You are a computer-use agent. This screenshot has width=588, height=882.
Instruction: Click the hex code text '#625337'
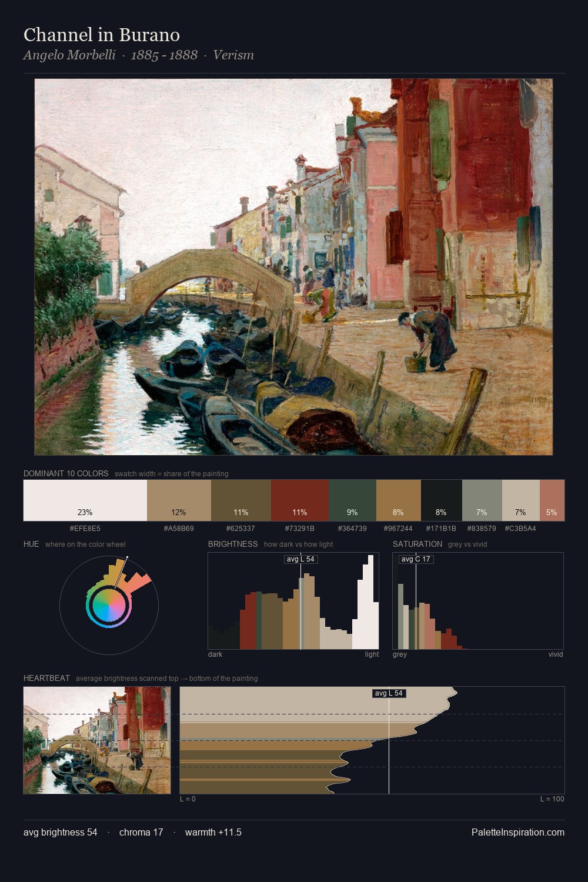coord(240,529)
